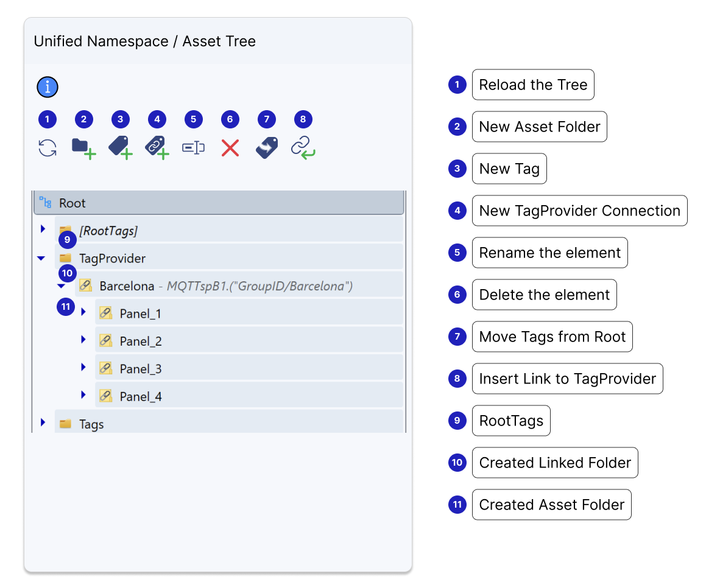Screen dimensions: 720x588
Task: Click Insert Link to TagProvider icon
Action: pos(303,148)
